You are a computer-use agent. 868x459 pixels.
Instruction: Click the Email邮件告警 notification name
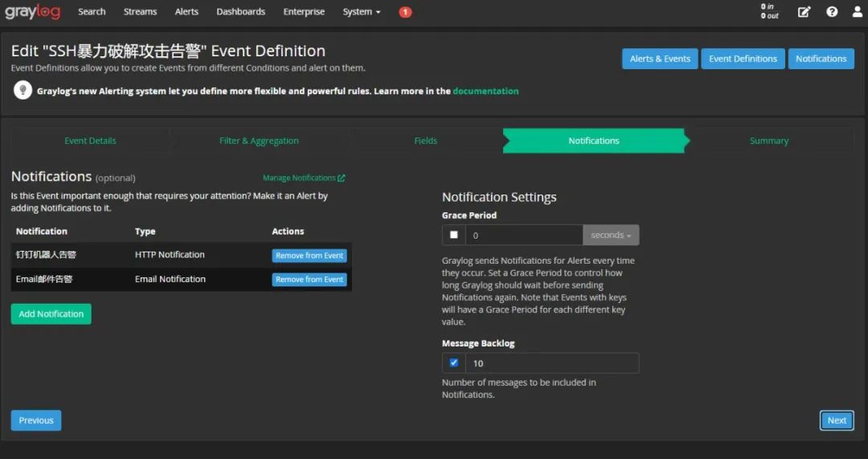[44, 279]
